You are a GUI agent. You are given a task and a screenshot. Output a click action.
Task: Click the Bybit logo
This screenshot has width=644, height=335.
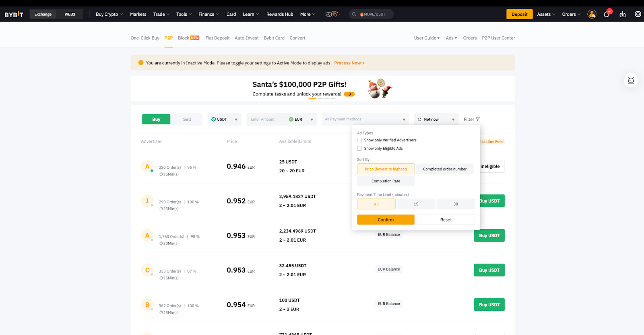point(14,14)
